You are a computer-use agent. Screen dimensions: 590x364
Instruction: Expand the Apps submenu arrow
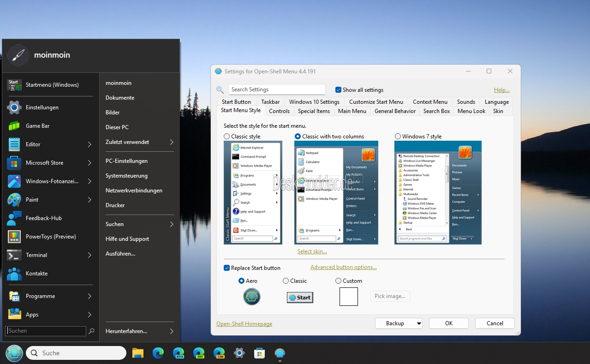pos(89,315)
